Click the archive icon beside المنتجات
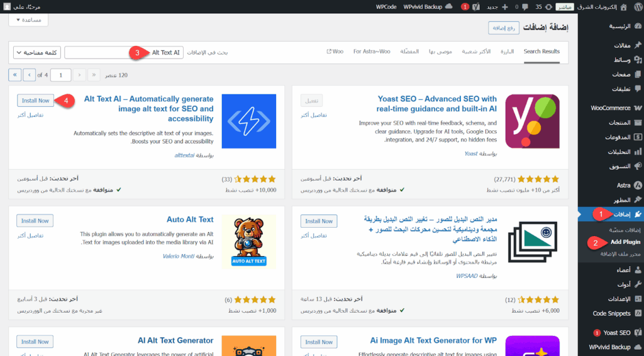644x356 pixels. pos(638,123)
